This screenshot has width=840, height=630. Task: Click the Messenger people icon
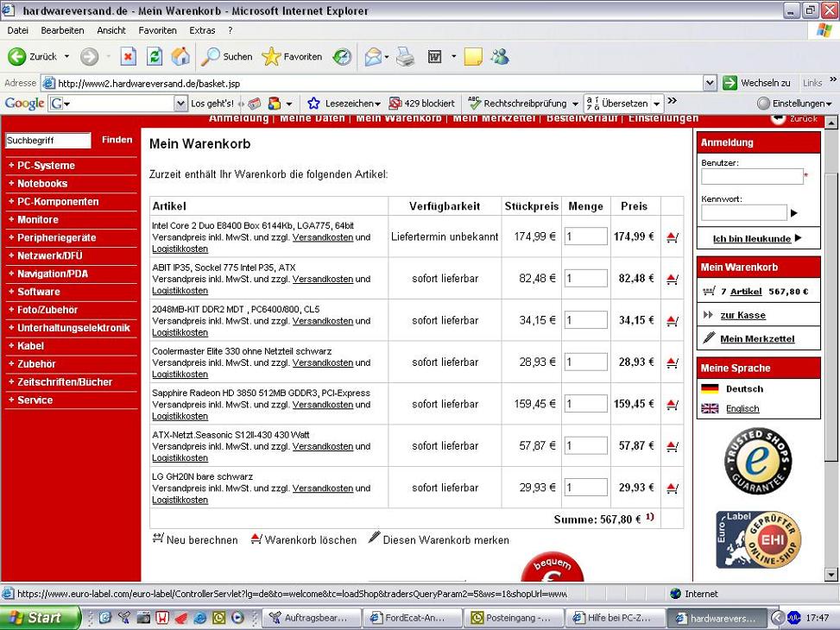(x=500, y=56)
